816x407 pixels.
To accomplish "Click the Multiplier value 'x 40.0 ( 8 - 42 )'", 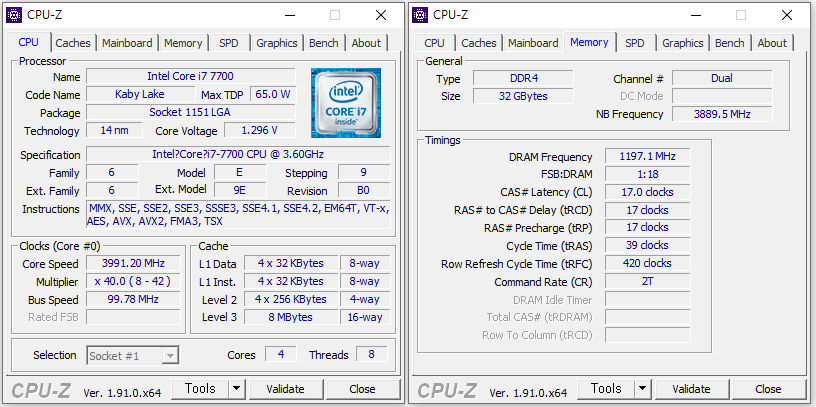I will (x=133, y=282).
